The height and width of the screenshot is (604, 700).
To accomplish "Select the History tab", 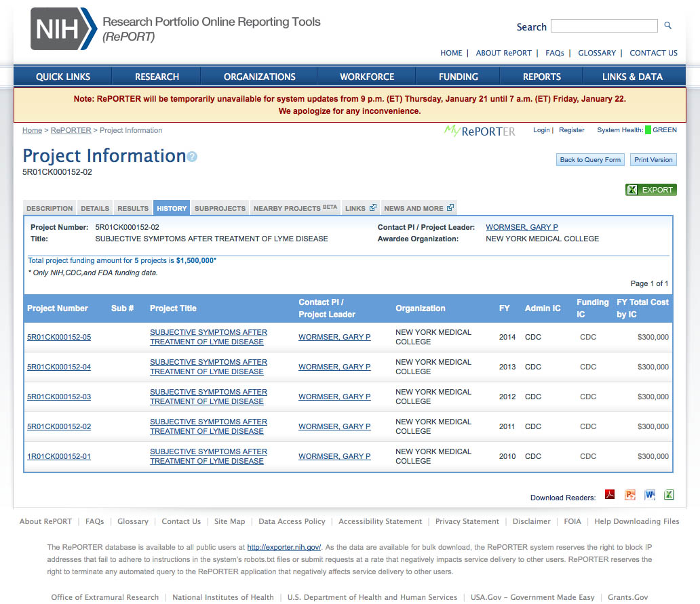I will (x=172, y=208).
